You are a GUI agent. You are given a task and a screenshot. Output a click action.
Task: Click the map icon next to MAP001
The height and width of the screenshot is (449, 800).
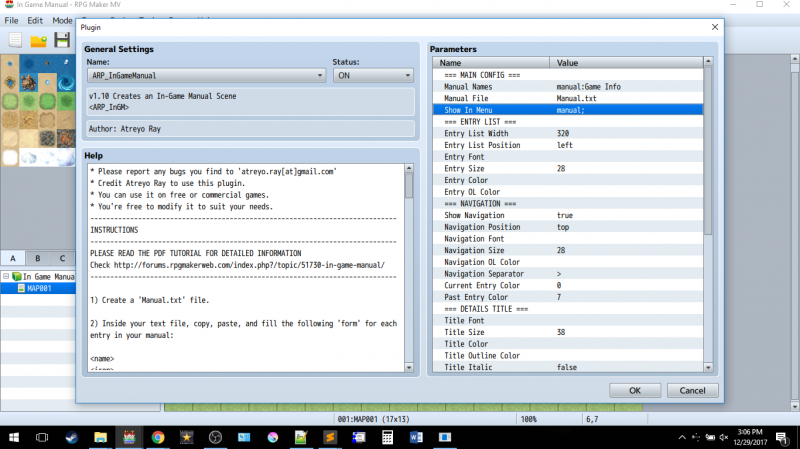(21, 288)
